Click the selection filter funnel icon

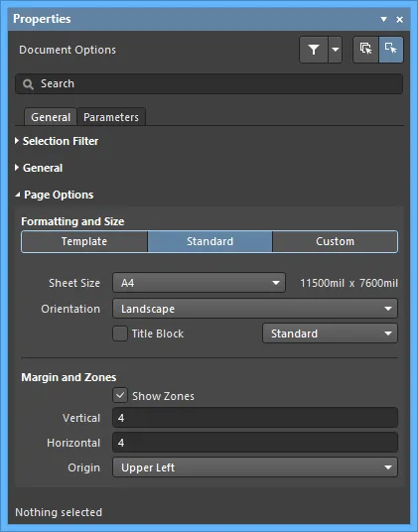tap(314, 50)
